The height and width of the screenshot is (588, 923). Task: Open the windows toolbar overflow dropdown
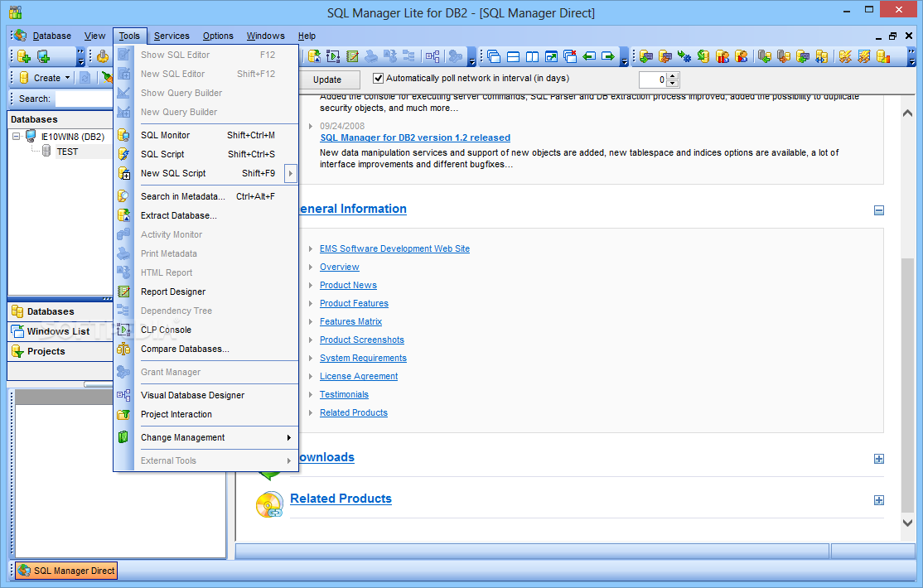click(625, 57)
